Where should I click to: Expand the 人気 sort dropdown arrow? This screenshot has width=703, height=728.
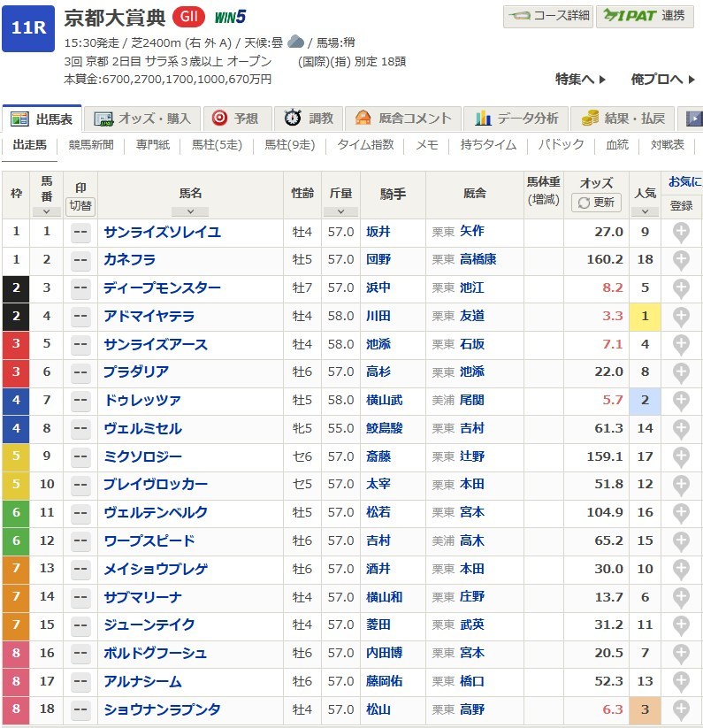click(x=645, y=211)
